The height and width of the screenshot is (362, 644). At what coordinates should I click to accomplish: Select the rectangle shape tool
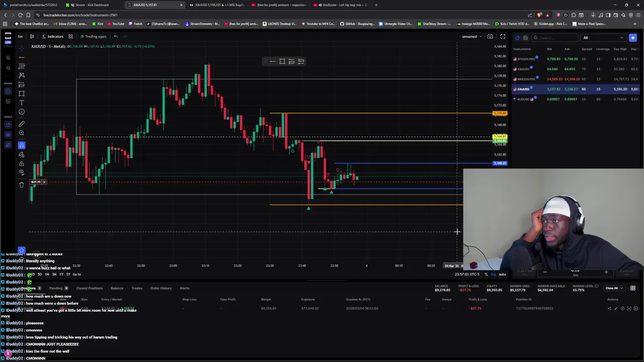22,94
